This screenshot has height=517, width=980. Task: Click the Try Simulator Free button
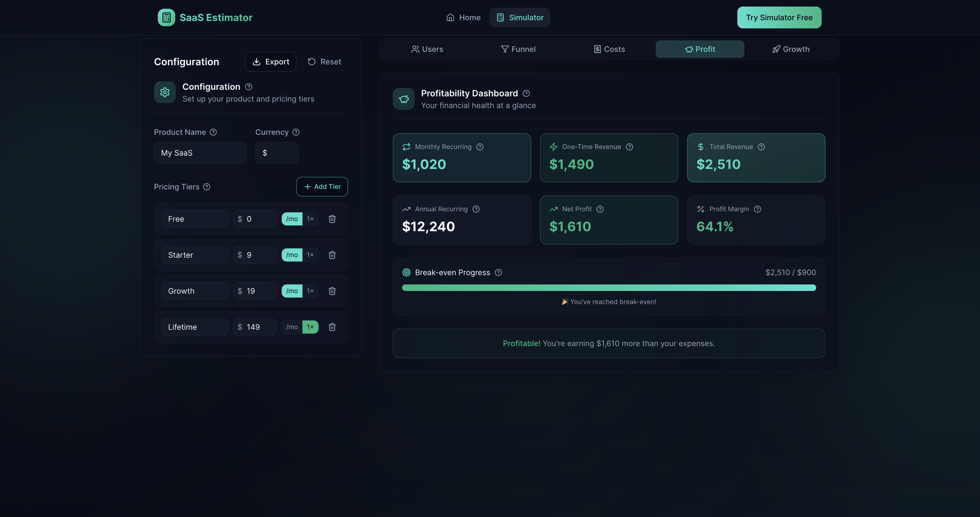click(x=779, y=17)
